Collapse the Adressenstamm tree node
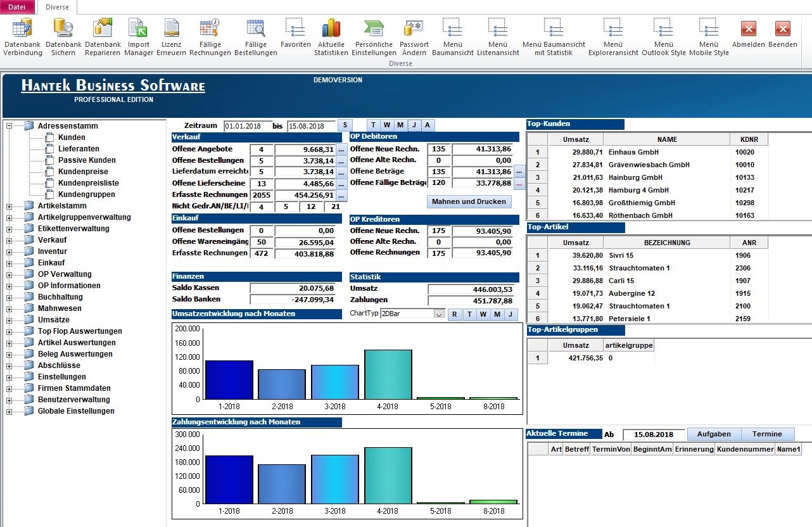Screen dimensions: 812x527 click(9, 126)
